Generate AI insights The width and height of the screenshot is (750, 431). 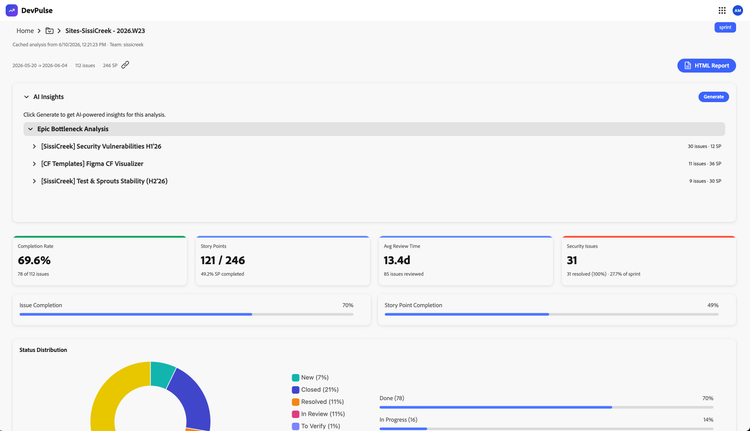(713, 97)
